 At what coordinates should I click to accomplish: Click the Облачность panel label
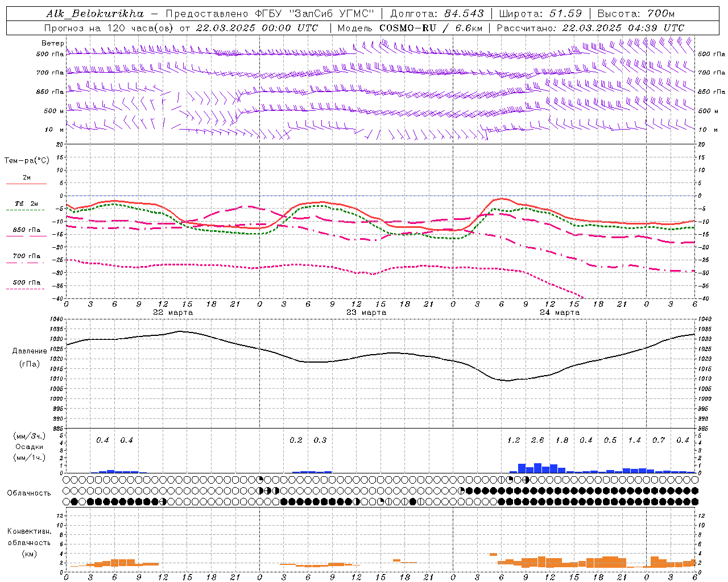pyautogui.click(x=29, y=493)
